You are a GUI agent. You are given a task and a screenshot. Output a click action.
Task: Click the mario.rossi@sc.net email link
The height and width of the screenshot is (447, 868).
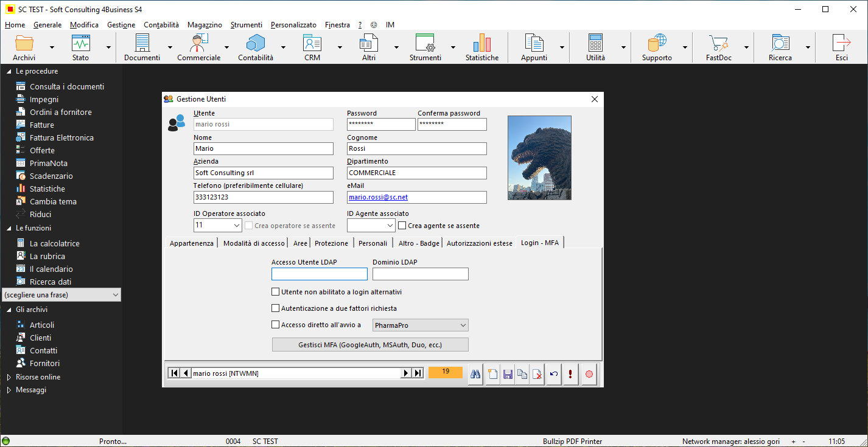click(378, 198)
